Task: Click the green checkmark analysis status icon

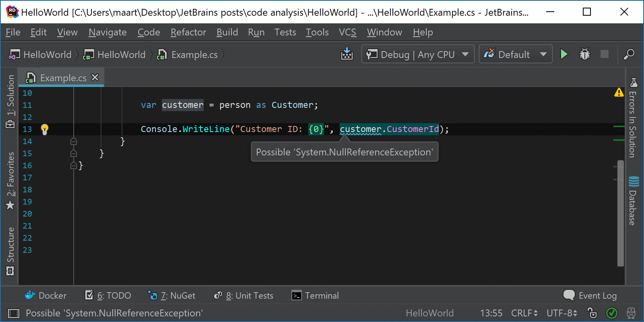Action: tap(611, 313)
